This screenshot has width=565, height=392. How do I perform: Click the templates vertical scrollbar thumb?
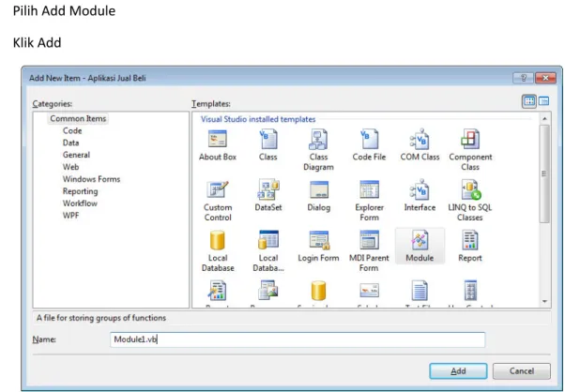544,173
